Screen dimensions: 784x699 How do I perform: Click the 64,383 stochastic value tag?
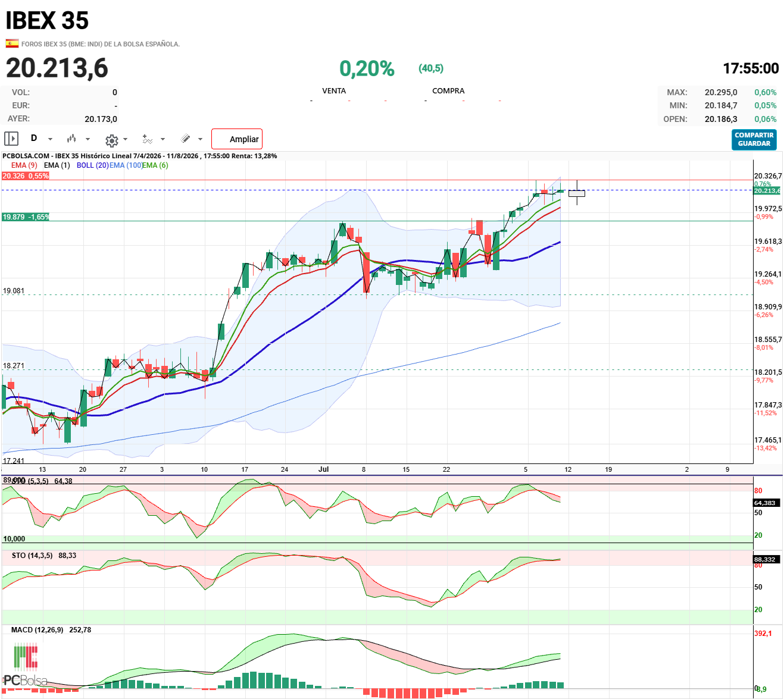tap(765, 503)
